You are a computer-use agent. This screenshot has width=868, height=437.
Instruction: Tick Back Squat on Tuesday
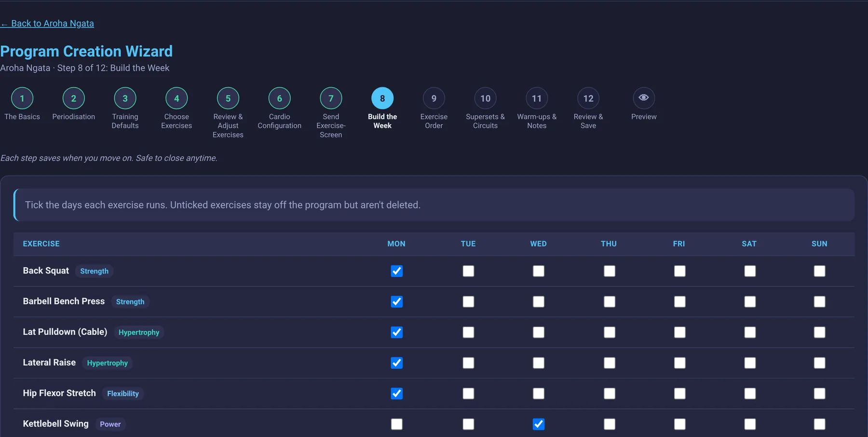[x=468, y=271]
